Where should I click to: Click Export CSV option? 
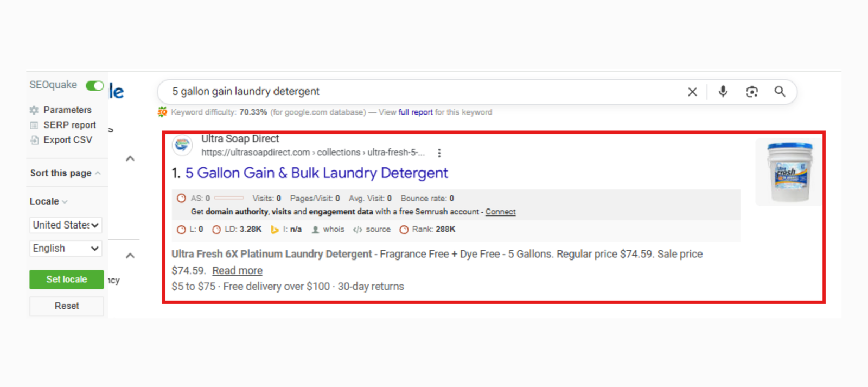pyautogui.click(x=67, y=140)
